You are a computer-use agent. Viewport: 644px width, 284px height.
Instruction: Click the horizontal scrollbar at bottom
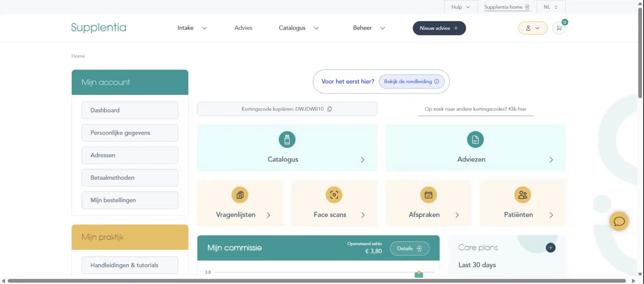tap(316, 281)
